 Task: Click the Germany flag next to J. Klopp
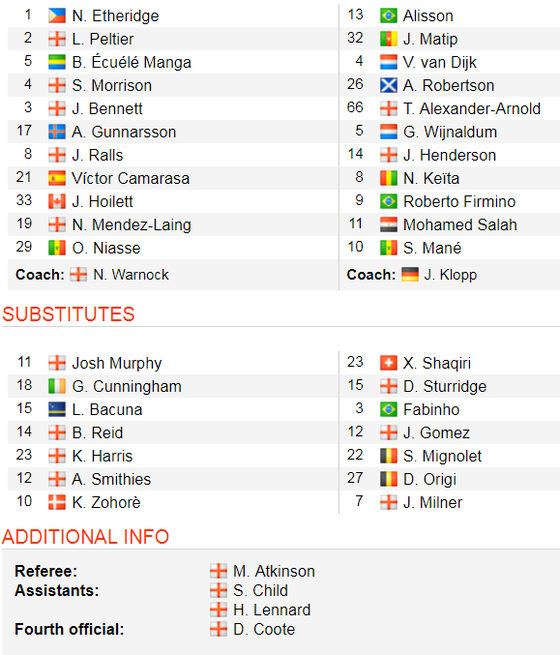click(x=410, y=274)
